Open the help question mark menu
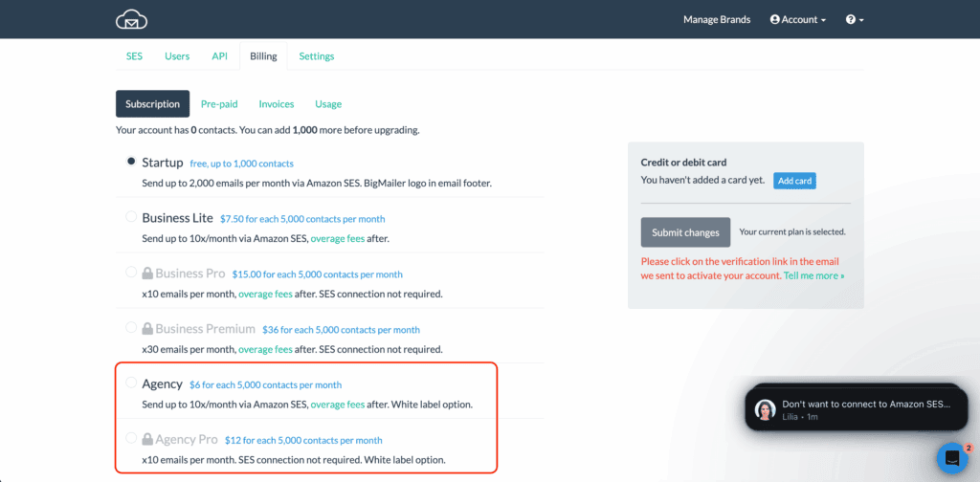Viewport: 980px width, 482px height. point(855,20)
